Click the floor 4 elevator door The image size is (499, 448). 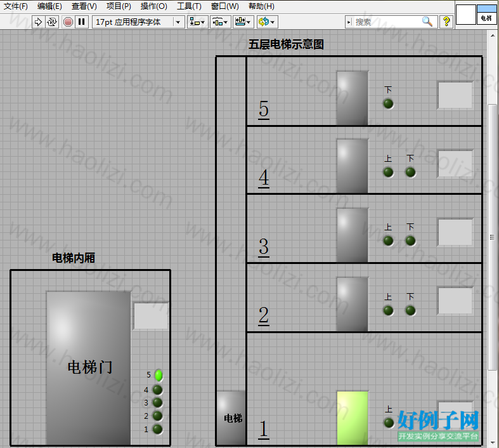(x=353, y=166)
